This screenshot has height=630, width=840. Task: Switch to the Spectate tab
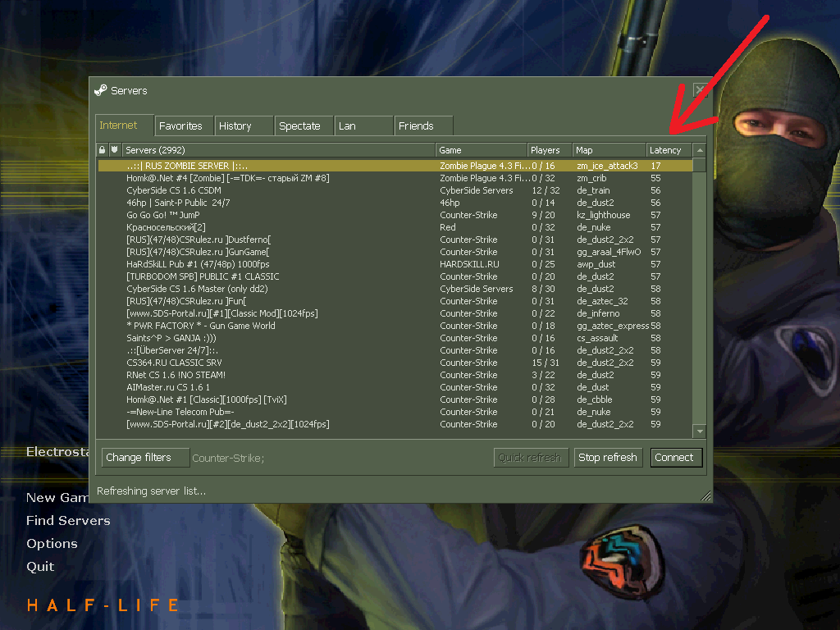pos(304,126)
